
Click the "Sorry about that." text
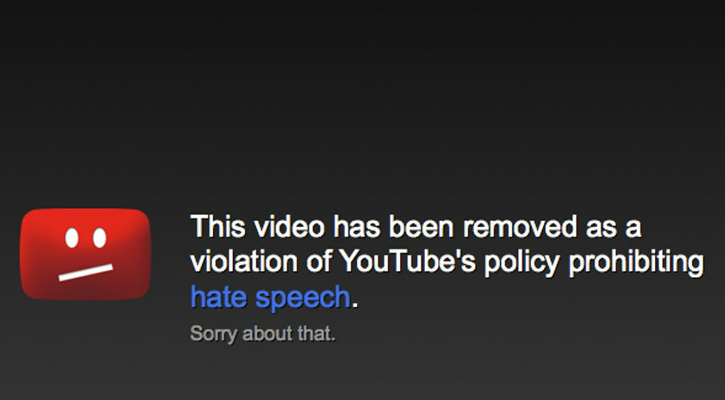pyautogui.click(x=263, y=333)
